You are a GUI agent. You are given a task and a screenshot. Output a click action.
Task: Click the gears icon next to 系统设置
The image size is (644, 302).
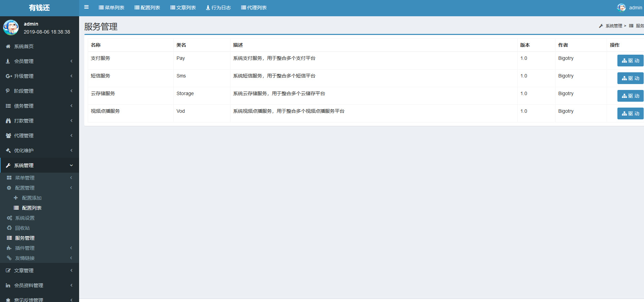click(9, 218)
